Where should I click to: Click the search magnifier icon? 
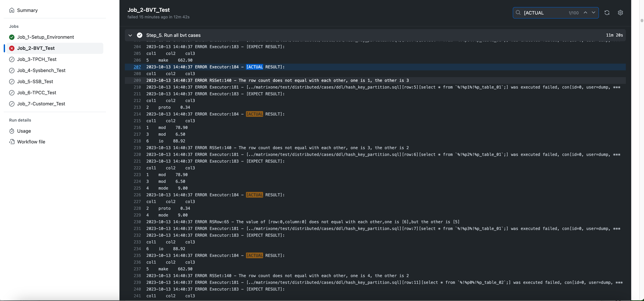[x=518, y=13]
